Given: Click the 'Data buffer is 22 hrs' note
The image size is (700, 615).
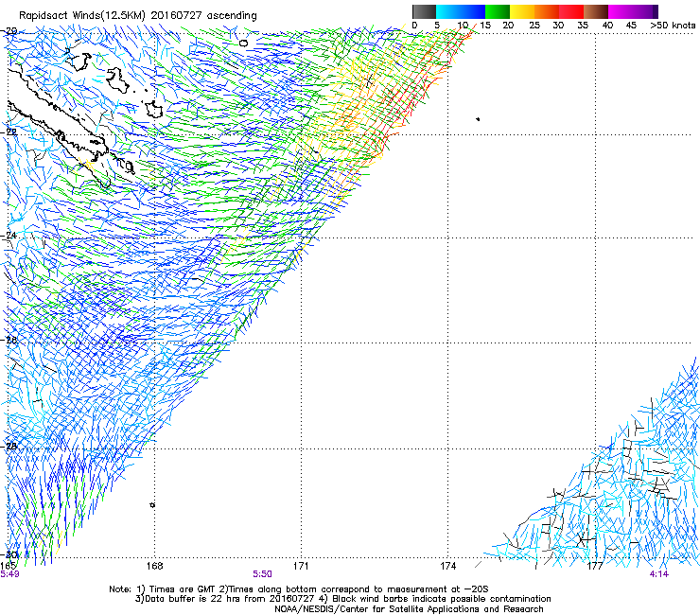Looking at the screenshot, I should pos(342,599).
